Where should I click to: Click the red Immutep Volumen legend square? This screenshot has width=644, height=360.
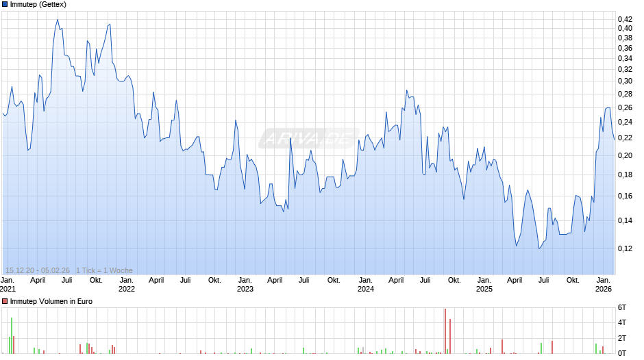pos(5,301)
